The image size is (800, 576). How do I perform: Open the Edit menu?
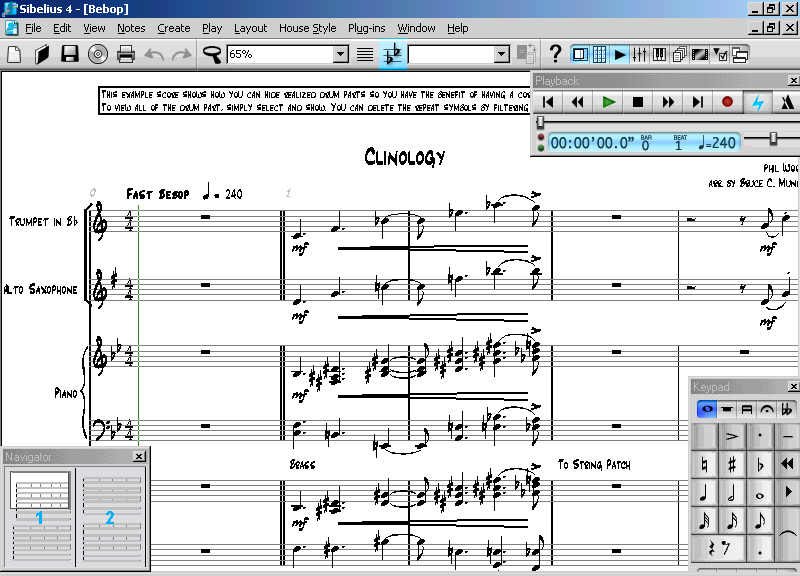pos(62,28)
